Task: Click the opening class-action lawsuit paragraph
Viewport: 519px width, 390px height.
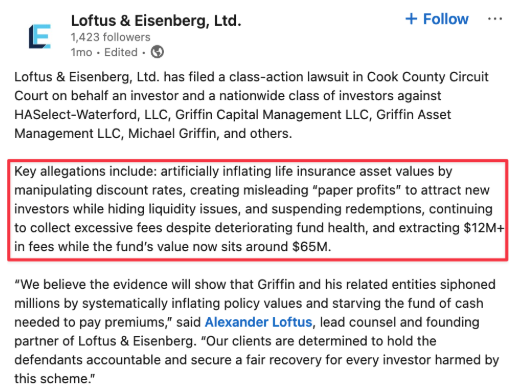Action: click(x=251, y=105)
